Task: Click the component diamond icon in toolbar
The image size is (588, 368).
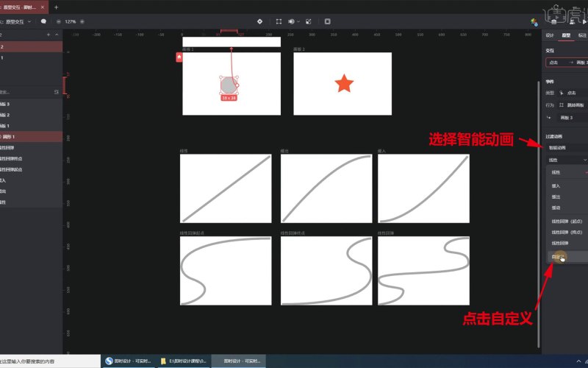Action: tap(260, 22)
